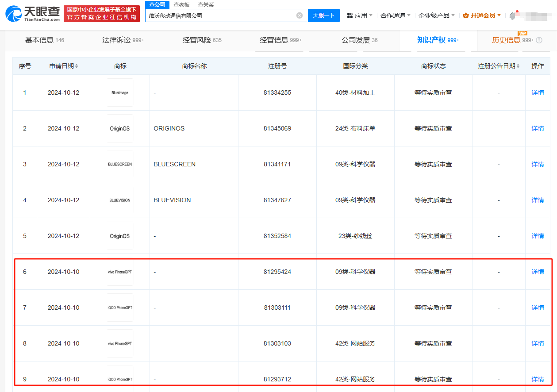Click the 注册号 column header
The image size is (557, 392).
click(277, 66)
